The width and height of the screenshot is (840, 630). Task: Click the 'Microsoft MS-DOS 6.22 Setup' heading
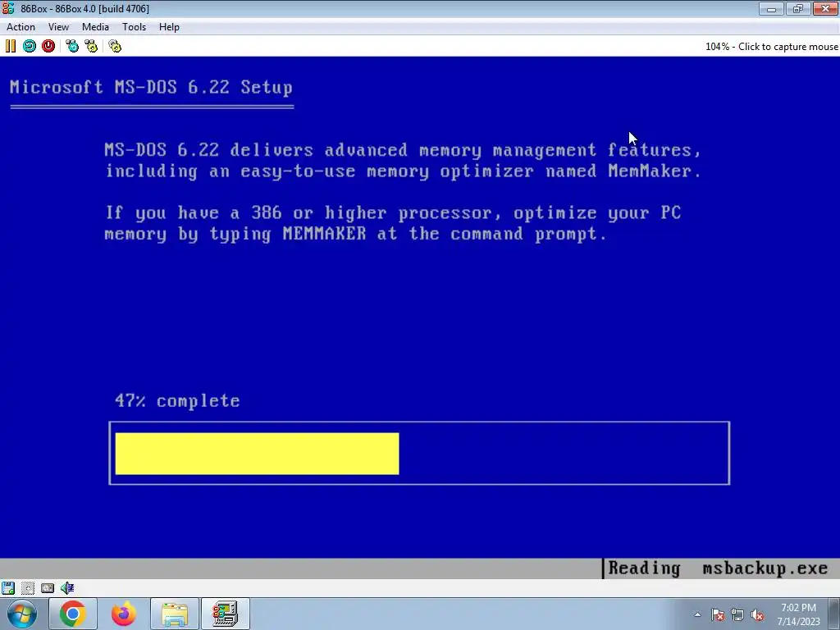click(151, 87)
